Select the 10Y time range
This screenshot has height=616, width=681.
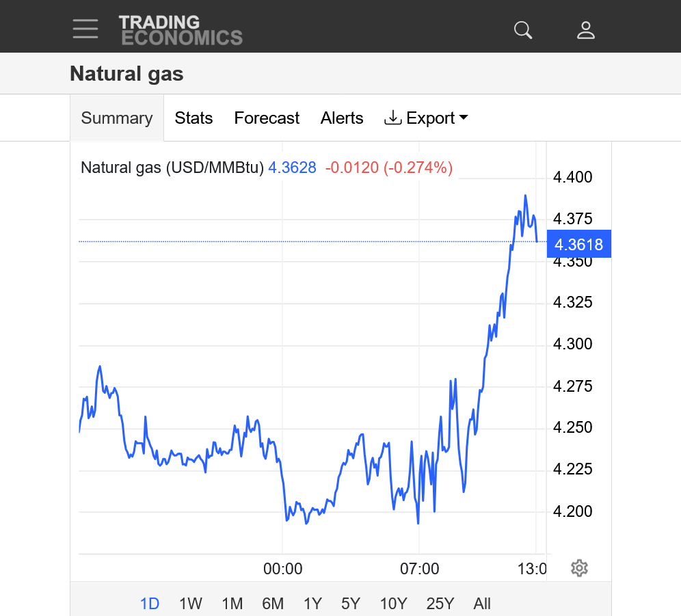point(393,604)
